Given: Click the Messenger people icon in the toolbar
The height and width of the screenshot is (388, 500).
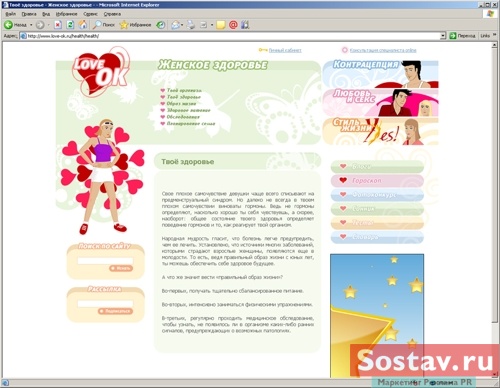Looking at the screenshot, I should (x=245, y=25).
